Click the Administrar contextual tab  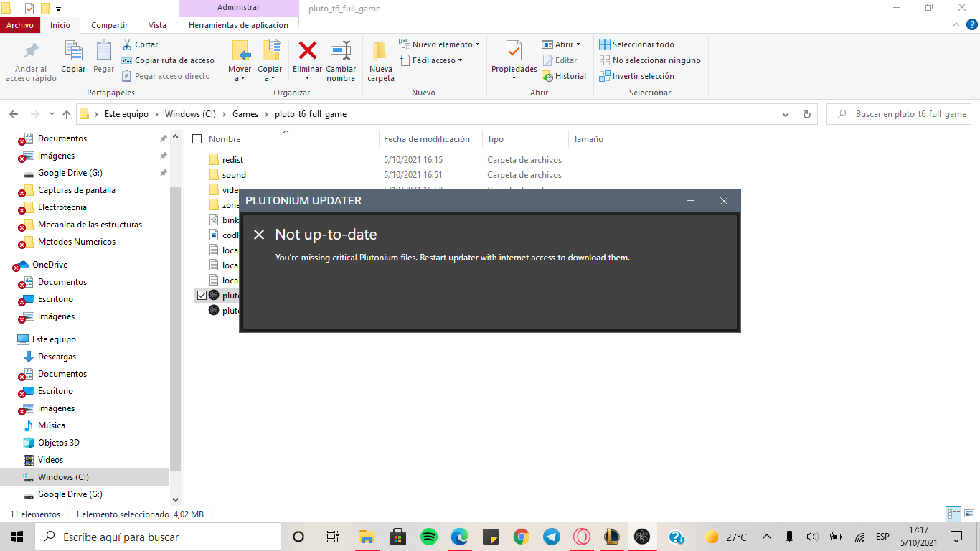tap(238, 8)
